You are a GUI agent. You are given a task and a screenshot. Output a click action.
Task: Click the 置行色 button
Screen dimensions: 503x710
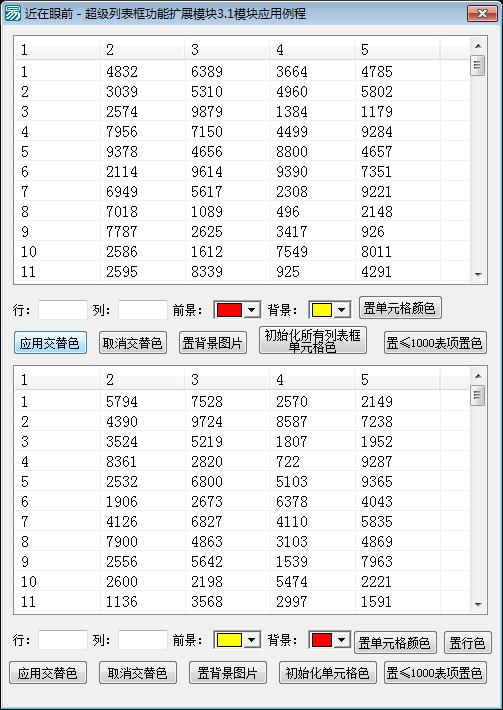[467, 643]
